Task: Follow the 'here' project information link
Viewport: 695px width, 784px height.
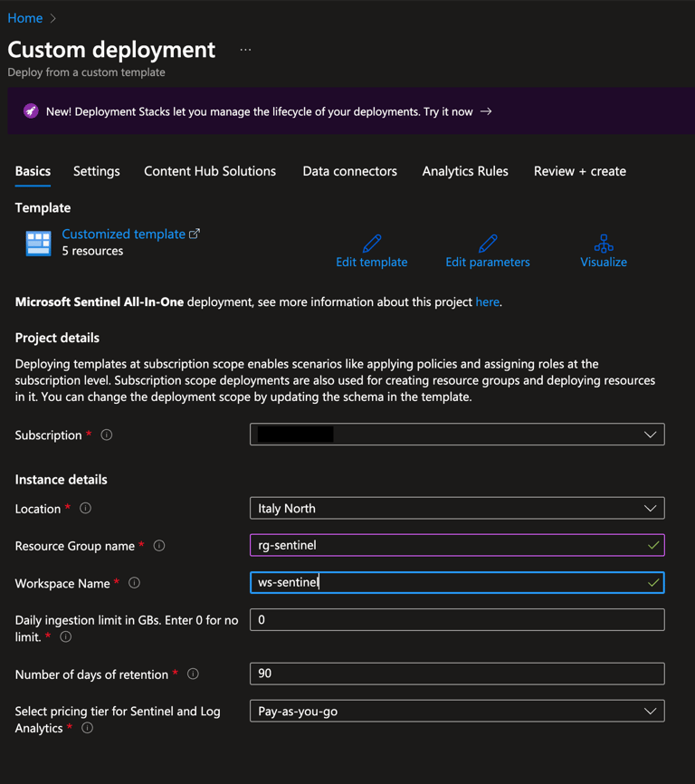Action: [x=487, y=302]
